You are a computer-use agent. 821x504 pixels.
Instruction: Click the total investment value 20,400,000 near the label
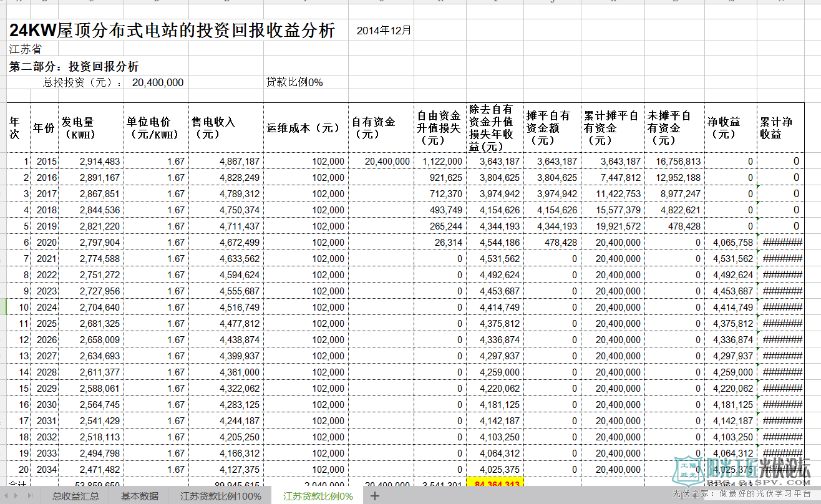pyautogui.click(x=158, y=82)
